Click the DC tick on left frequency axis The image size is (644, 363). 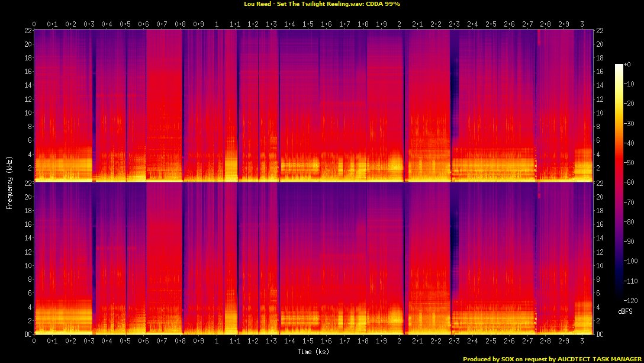[x=28, y=335]
